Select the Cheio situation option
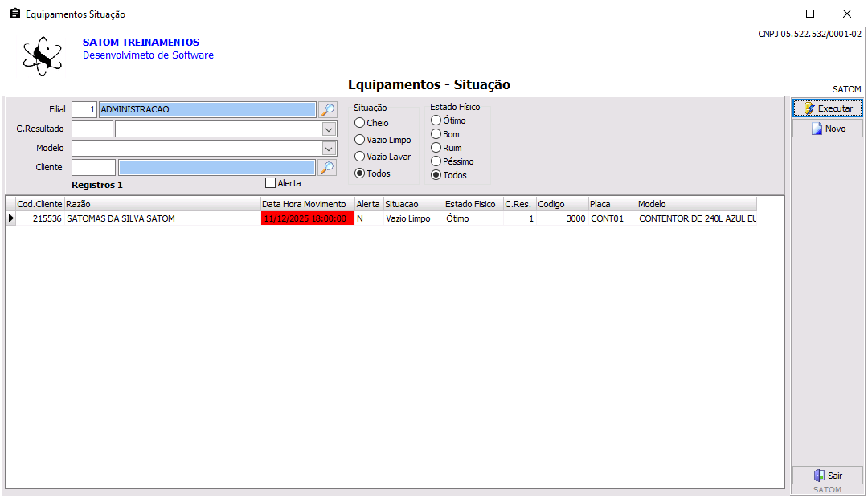The height and width of the screenshot is (498, 868). 360,123
